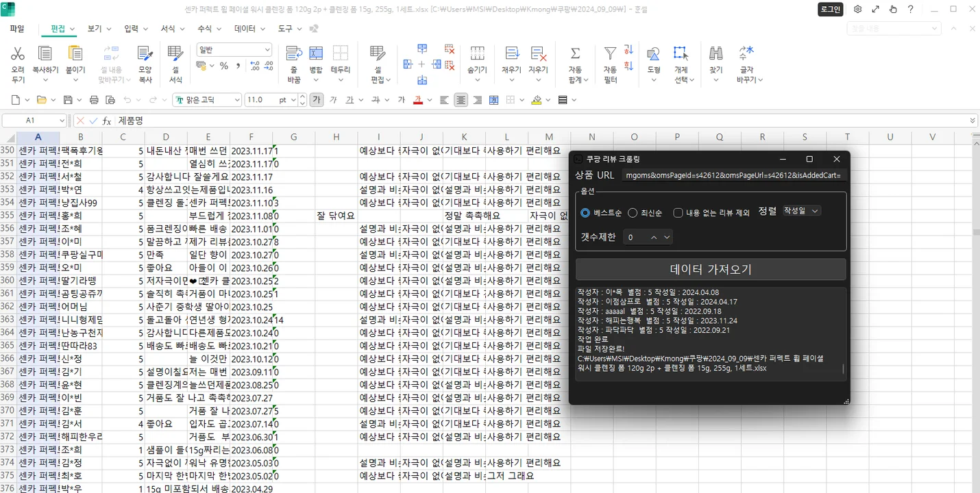Click the 도형 shapes icon

pos(654,54)
